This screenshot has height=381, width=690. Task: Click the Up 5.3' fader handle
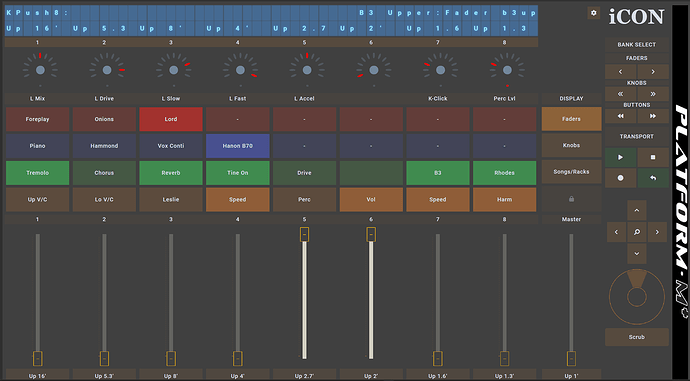(x=104, y=359)
